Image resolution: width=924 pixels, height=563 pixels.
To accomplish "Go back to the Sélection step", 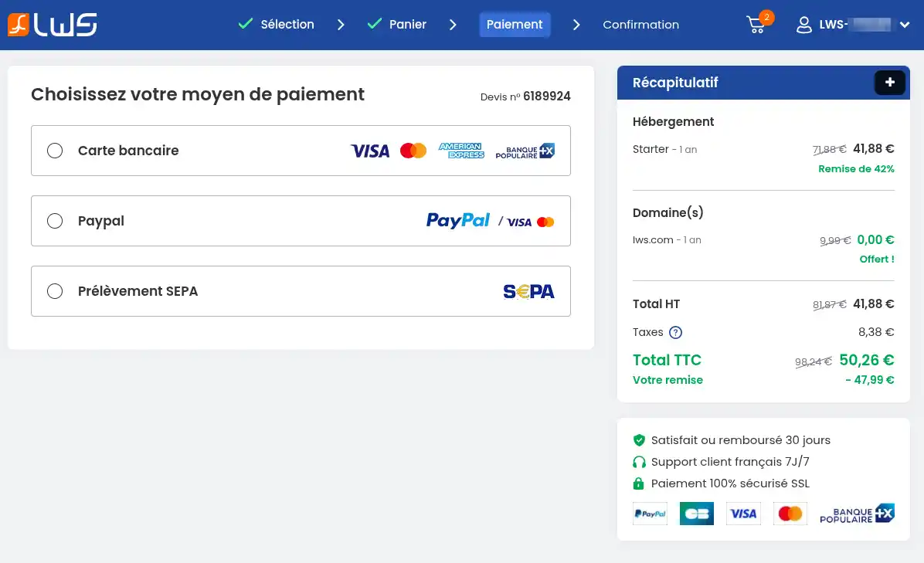I will [287, 25].
